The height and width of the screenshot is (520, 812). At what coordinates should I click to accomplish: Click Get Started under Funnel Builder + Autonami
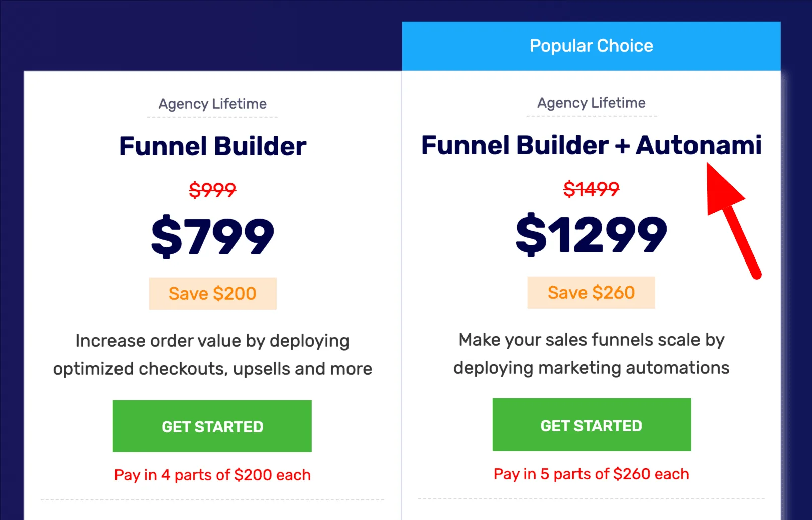[592, 425]
